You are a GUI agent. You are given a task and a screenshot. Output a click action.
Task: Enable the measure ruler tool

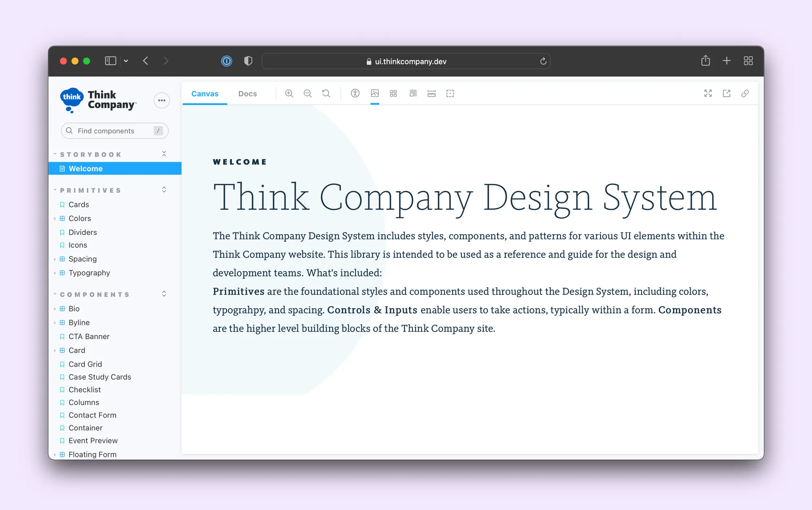(432, 93)
